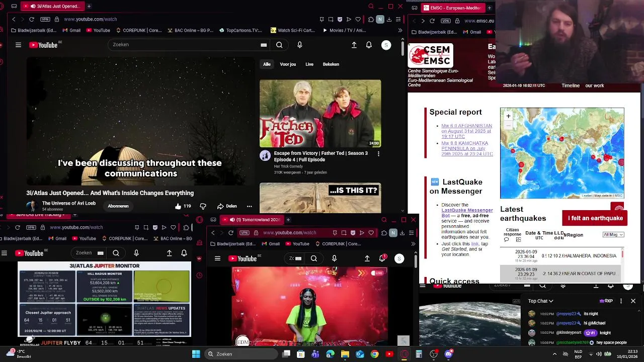Open the Mw 6.0 AFGHANISTAN report link
644x362 pixels.
coord(466,131)
